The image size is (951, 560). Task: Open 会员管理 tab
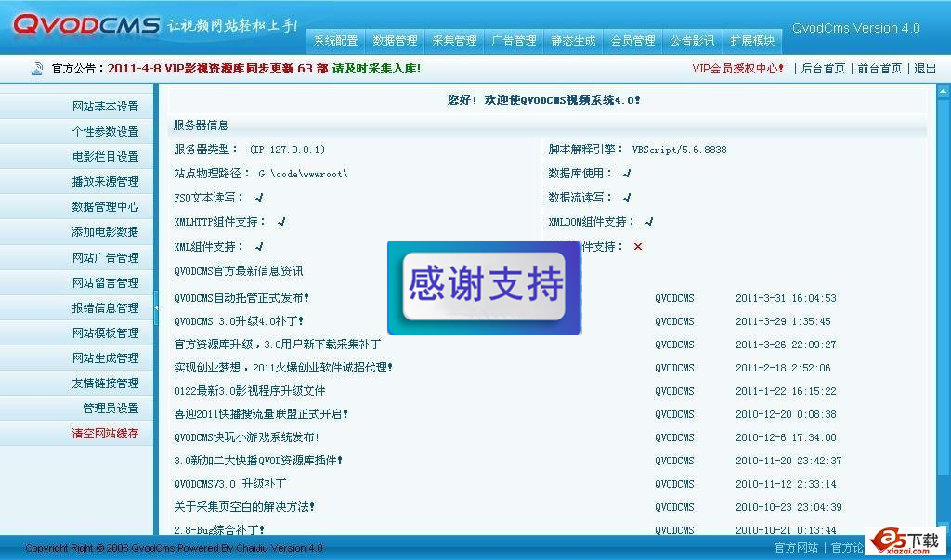(632, 41)
